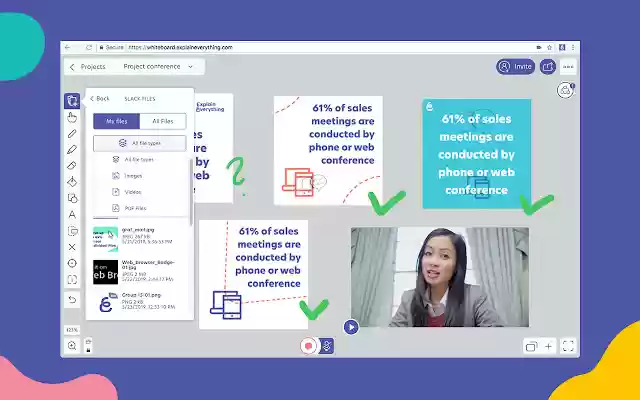
Task: Click the Invite button
Action: click(516, 67)
